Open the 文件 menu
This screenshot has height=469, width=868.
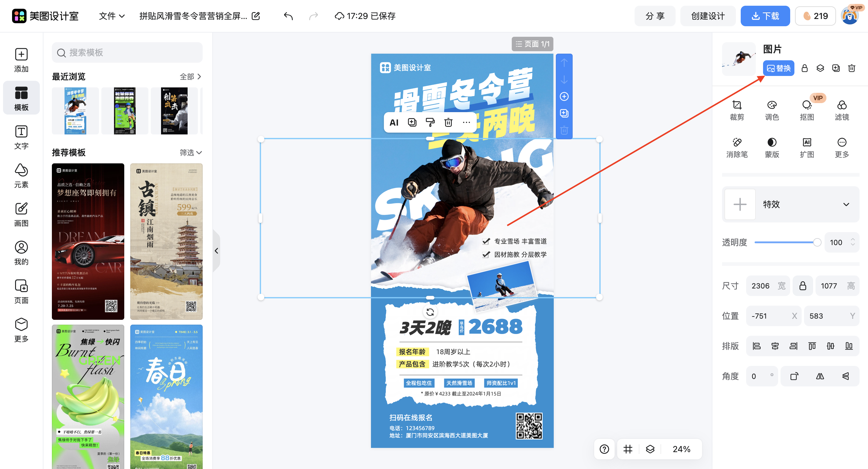coord(112,16)
